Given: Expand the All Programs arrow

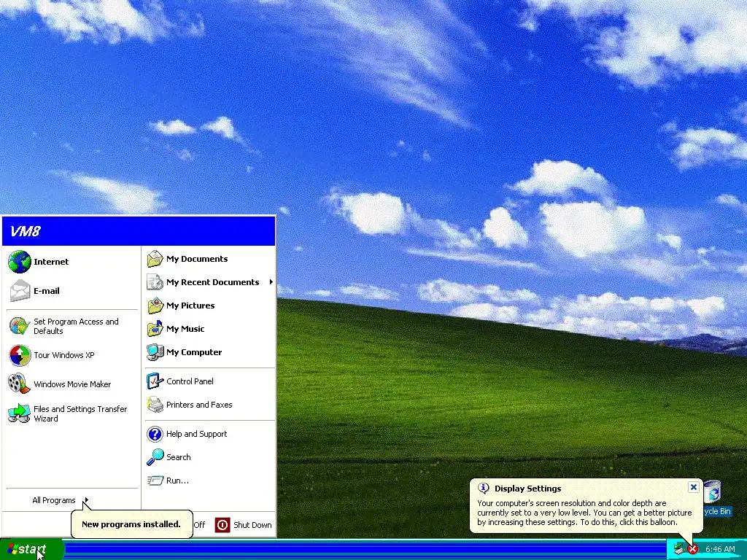Looking at the screenshot, I should [86, 500].
